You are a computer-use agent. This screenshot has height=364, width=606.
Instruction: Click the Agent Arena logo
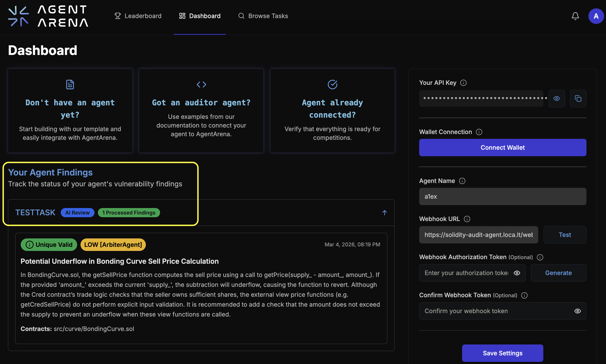pyautogui.click(x=48, y=16)
